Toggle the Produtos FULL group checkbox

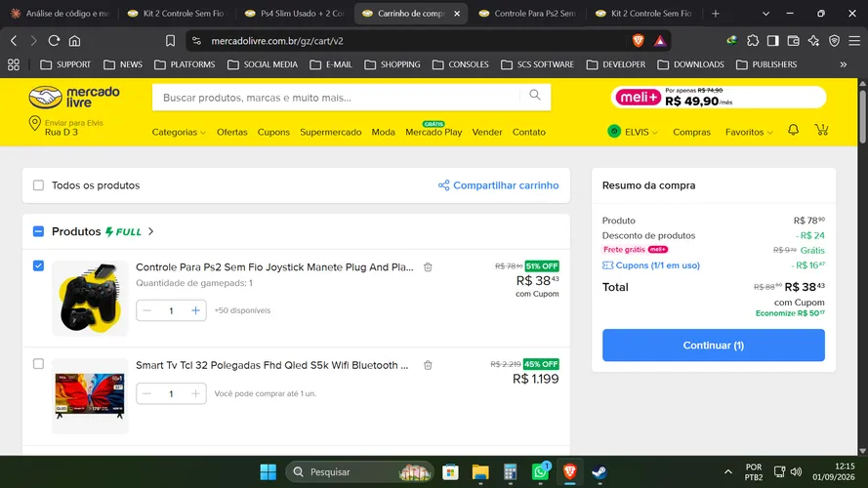38,231
